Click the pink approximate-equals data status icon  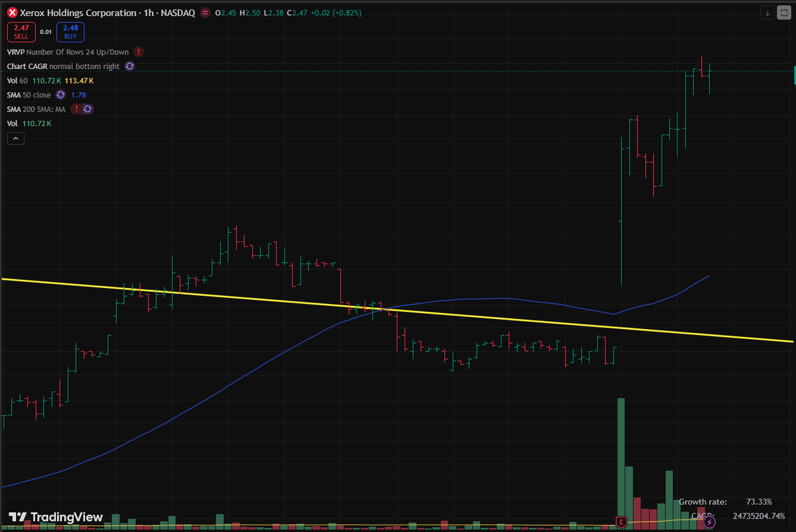(205, 13)
